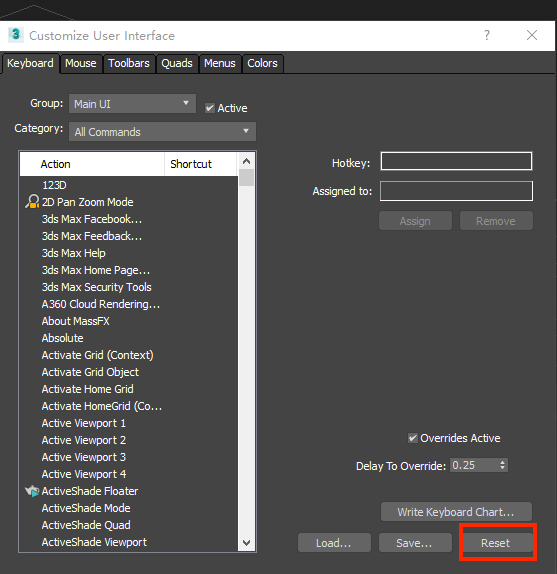557x574 pixels.
Task: Select 3ds Max Home Page... action
Action: pyautogui.click(x=96, y=270)
